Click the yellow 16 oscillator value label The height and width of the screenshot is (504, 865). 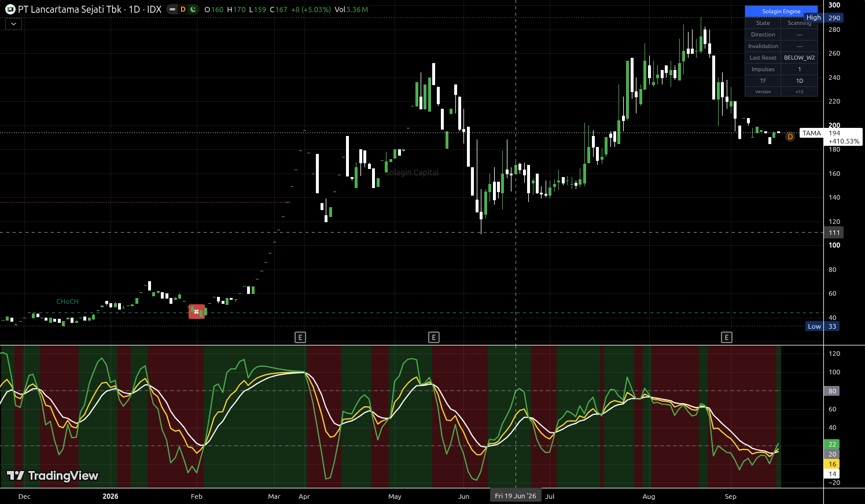tap(832, 464)
